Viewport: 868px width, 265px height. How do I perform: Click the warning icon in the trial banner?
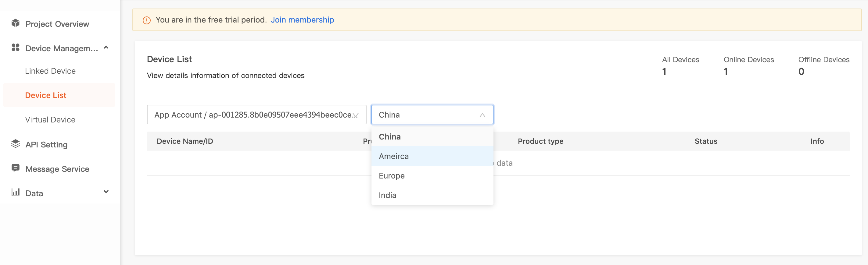pos(147,20)
